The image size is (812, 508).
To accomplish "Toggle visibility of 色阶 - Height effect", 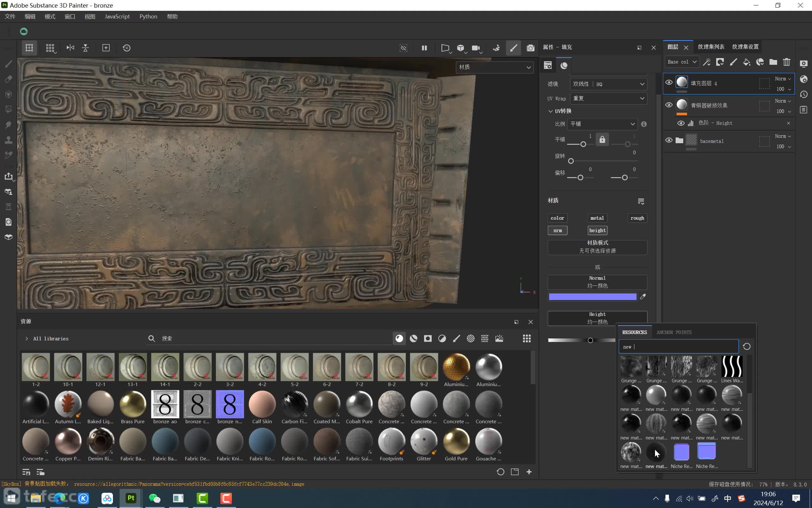I will (x=681, y=123).
